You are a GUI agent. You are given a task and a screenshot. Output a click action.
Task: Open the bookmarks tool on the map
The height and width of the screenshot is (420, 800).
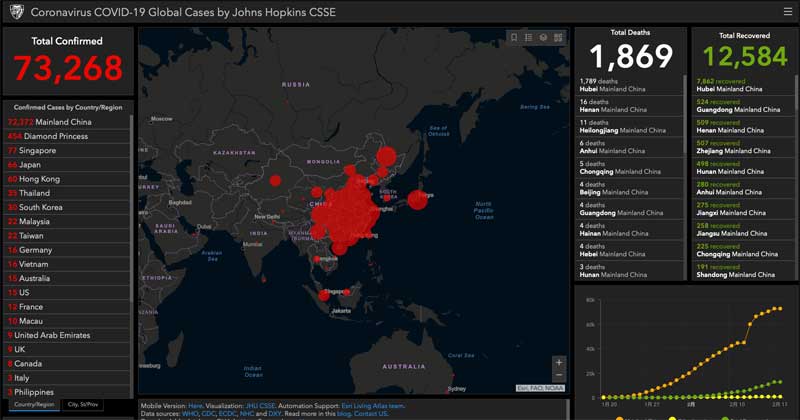tap(514, 37)
